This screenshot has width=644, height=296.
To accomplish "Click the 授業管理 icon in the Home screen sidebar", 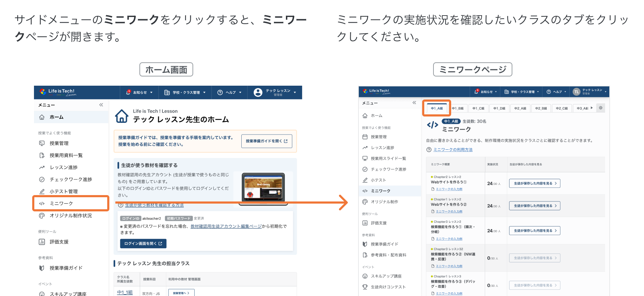I will click(42, 143).
